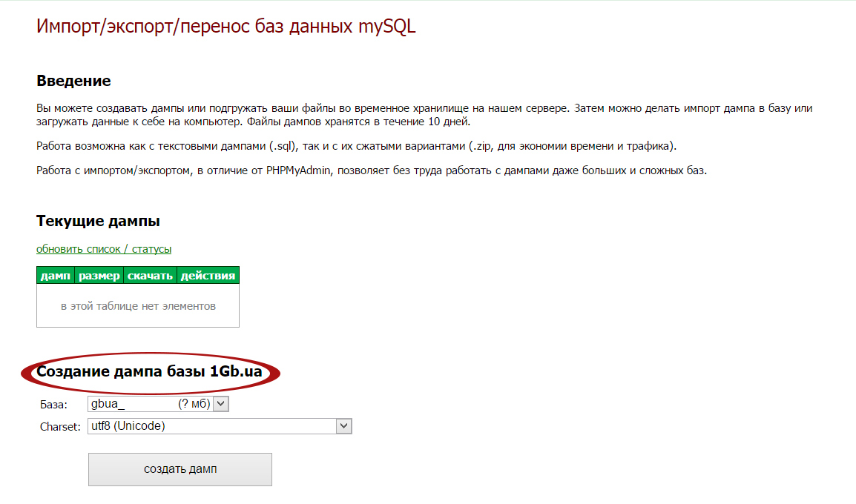The width and height of the screenshot is (856, 504).
Task: Click the 'в этой таблице нет элементов' message
Action: click(138, 306)
